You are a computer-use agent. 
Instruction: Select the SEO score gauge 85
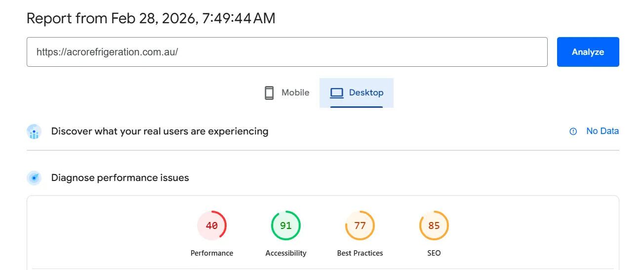click(x=434, y=225)
